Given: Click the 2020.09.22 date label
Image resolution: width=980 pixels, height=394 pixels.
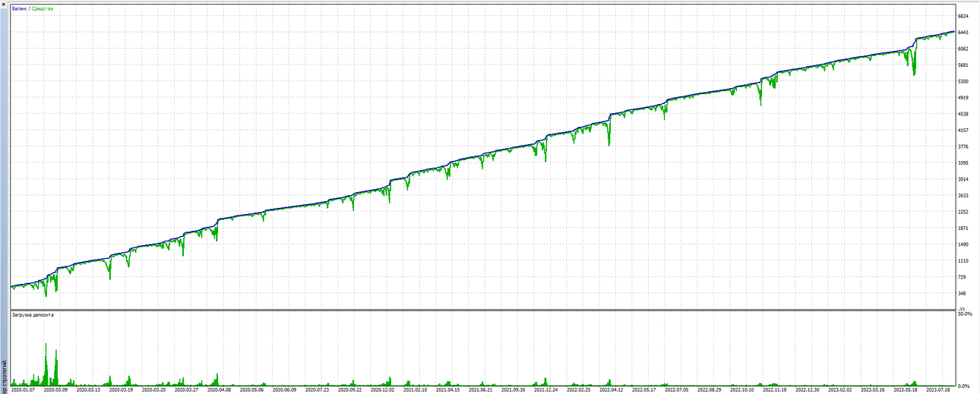Looking at the screenshot, I should 350,389.
